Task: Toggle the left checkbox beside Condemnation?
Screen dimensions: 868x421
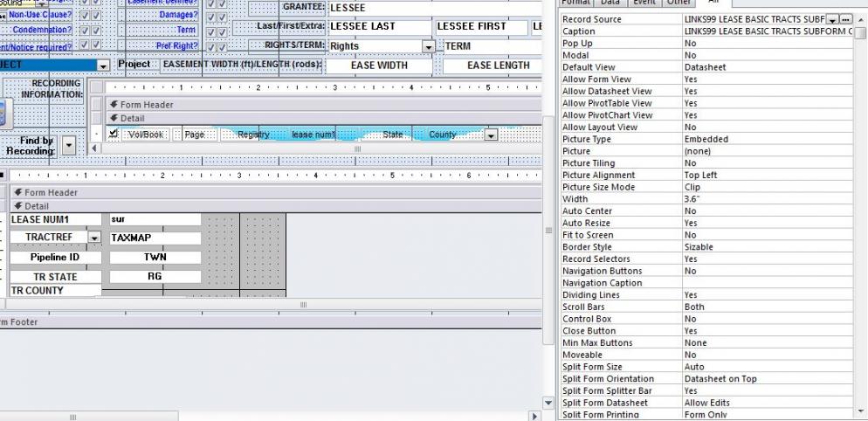Action: (84, 31)
